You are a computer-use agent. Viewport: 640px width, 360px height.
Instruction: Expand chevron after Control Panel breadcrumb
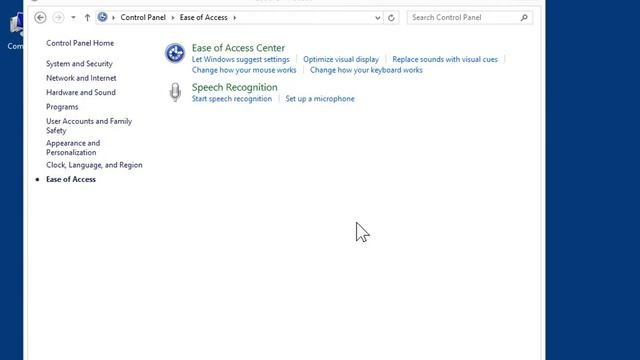(x=173, y=18)
